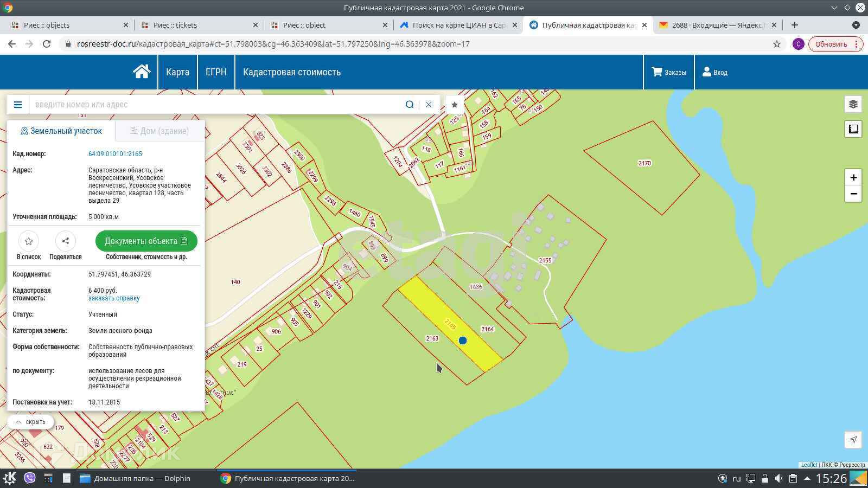Click the Документы объекта green button
Viewport: 868px width, 488px height.
coord(146,241)
